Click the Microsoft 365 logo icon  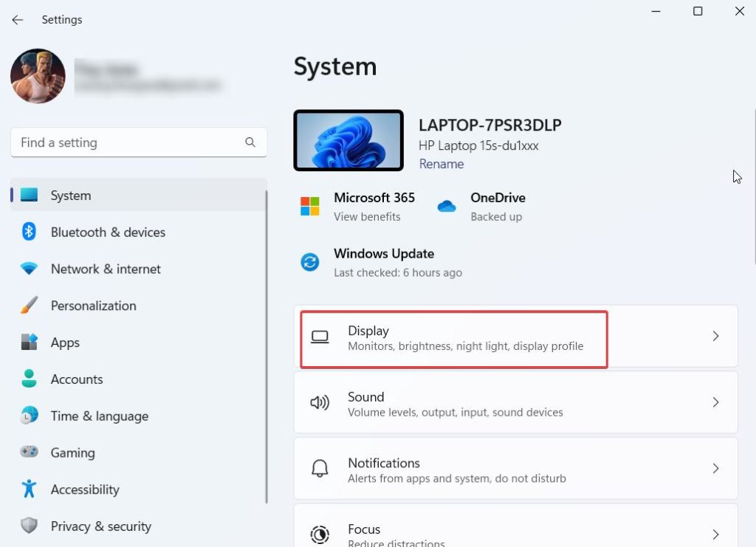(310, 206)
